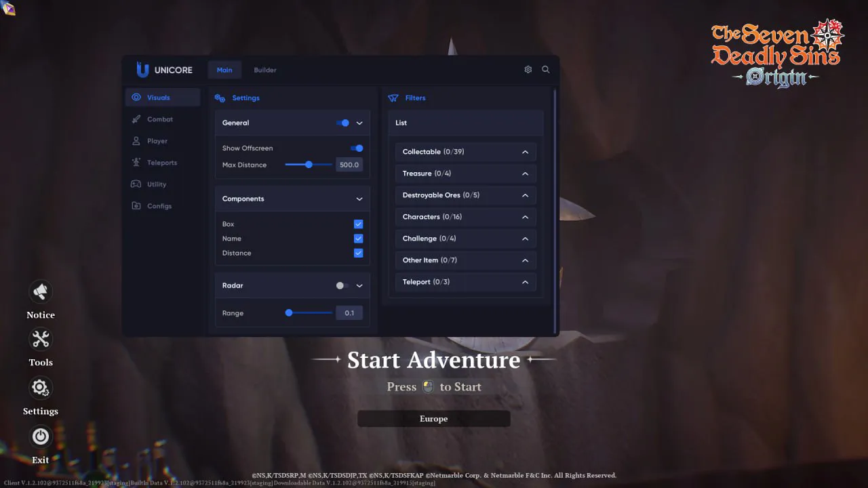
Task: Uncheck the Name component checkbox
Action: pyautogui.click(x=358, y=239)
